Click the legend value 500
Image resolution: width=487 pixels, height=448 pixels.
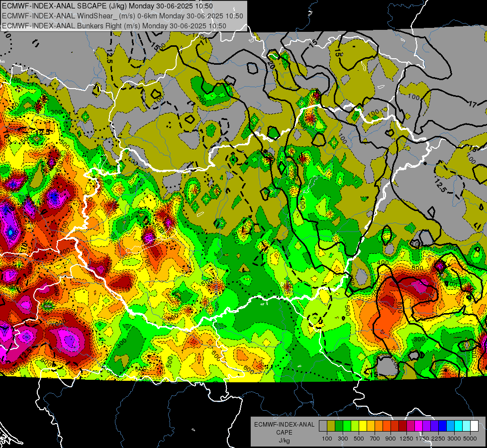(359, 439)
